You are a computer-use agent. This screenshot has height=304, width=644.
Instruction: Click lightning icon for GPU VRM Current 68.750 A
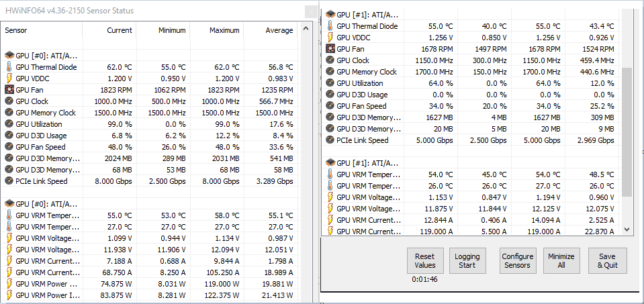point(9,272)
